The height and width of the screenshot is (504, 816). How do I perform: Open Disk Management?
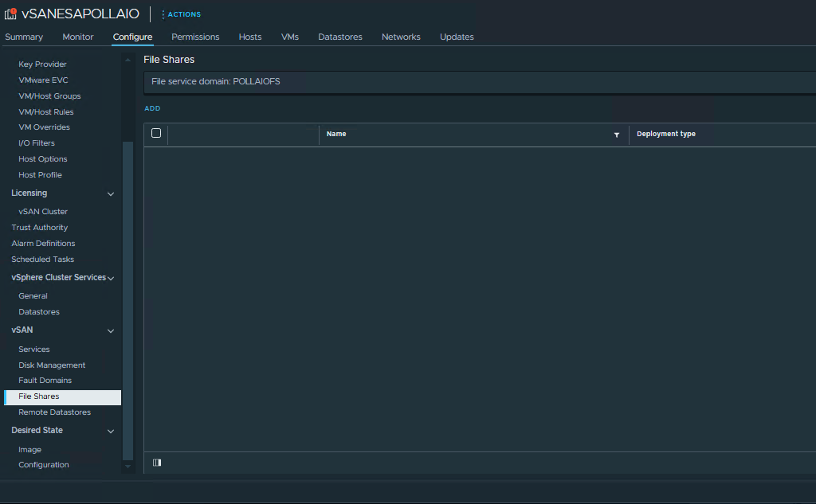[52, 365]
